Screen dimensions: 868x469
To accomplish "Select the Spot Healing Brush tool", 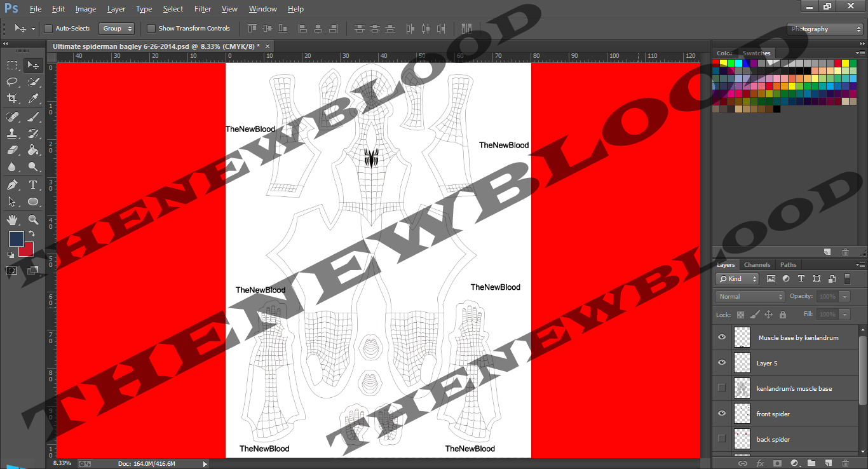I will 12,117.
